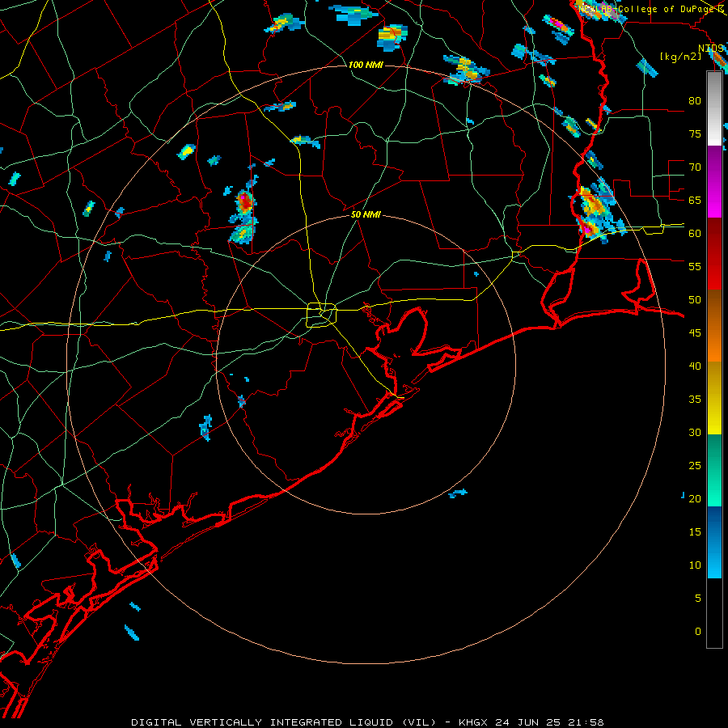The image size is (728, 728).
Task: Click the "NIDS" label above the legend
Action: [x=711, y=49]
